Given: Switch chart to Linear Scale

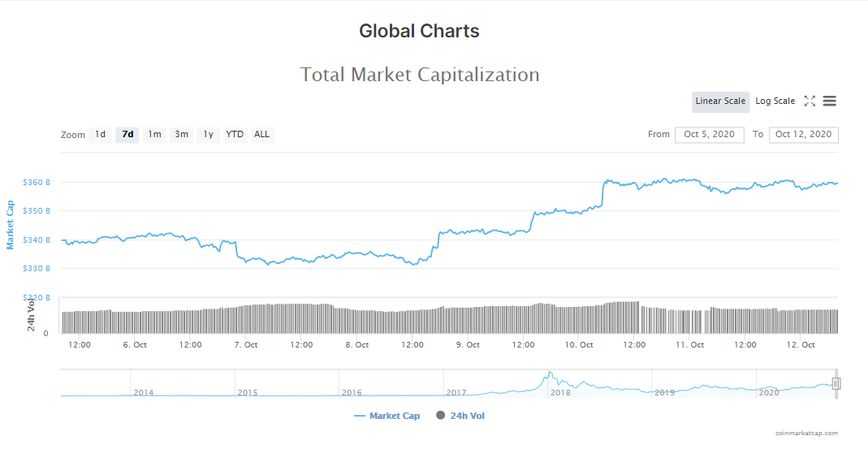Looking at the screenshot, I should (x=720, y=101).
